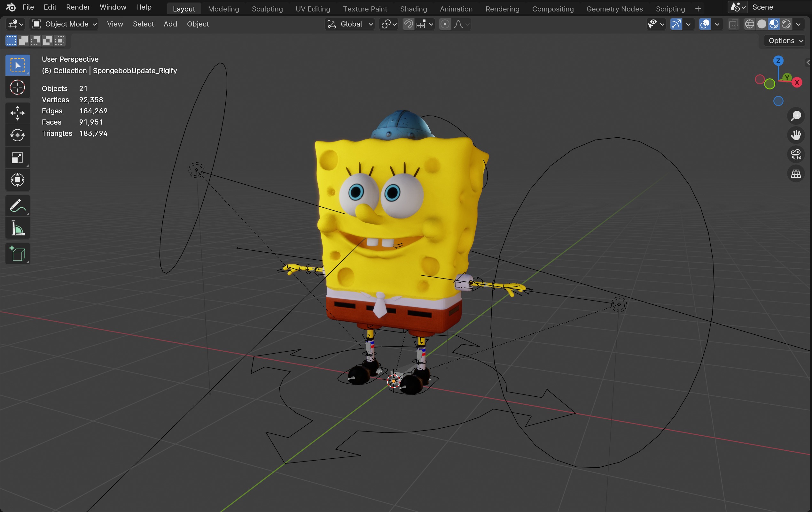
Task: Click the Blender logo icon
Action: pyautogui.click(x=11, y=7)
